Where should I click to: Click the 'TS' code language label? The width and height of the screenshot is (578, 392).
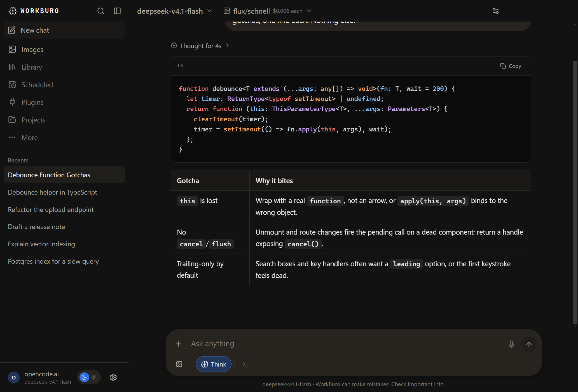coord(180,66)
